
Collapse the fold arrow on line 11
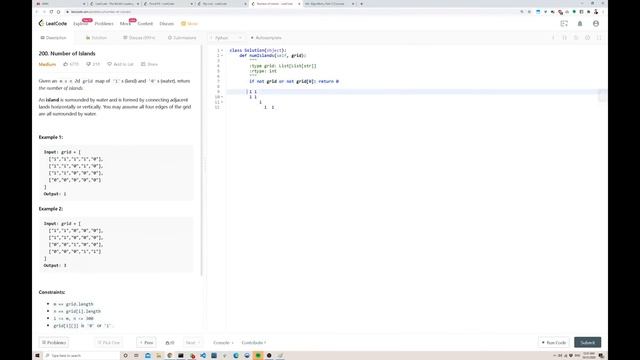coord(222,102)
